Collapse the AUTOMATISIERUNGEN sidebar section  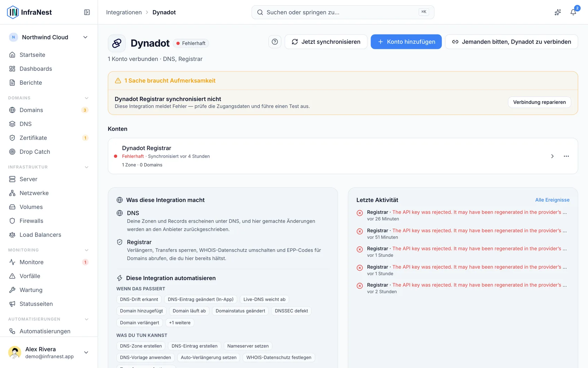[86, 319]
